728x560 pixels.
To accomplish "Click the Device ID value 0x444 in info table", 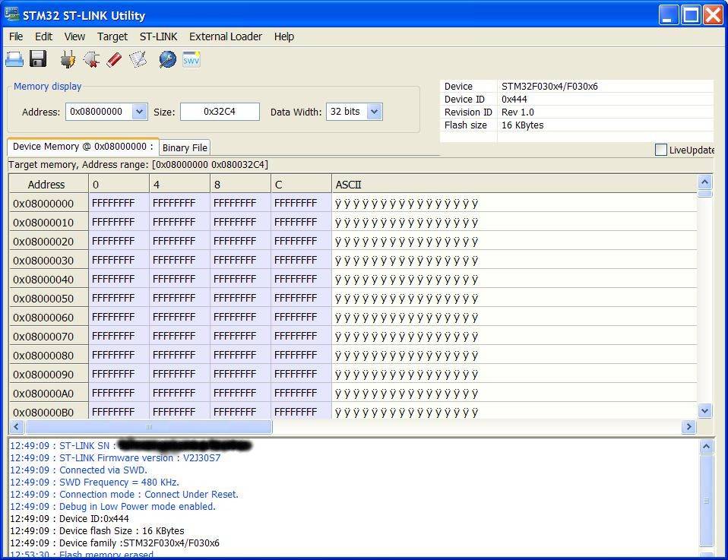I will pyautogui.click(x=514, y=100).
